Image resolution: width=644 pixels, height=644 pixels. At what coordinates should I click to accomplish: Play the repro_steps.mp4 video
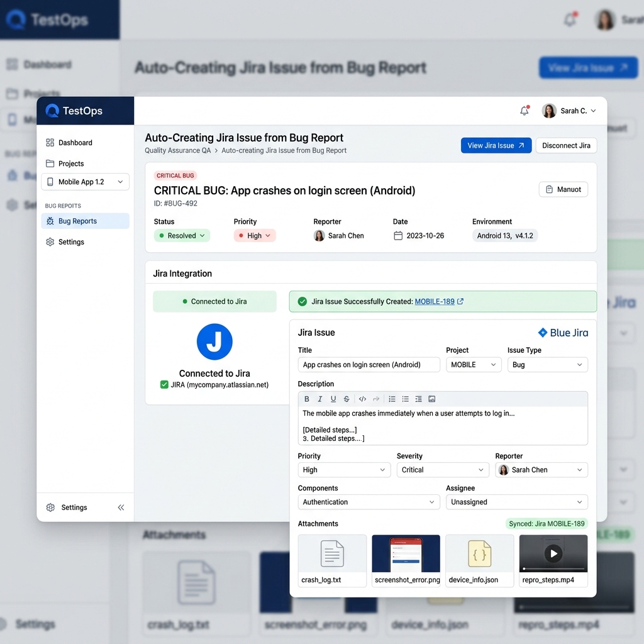(553, 553)
